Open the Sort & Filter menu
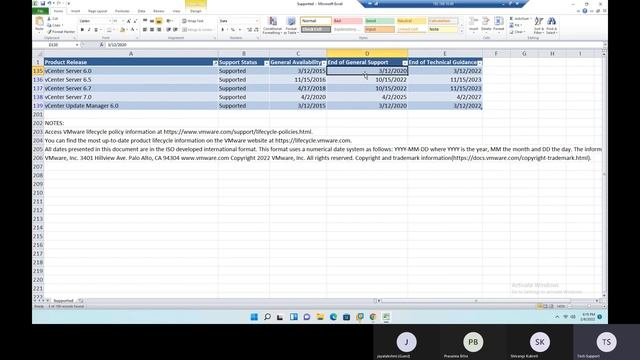The height and width of the screenshot is (360, 640). pos(539,25)
